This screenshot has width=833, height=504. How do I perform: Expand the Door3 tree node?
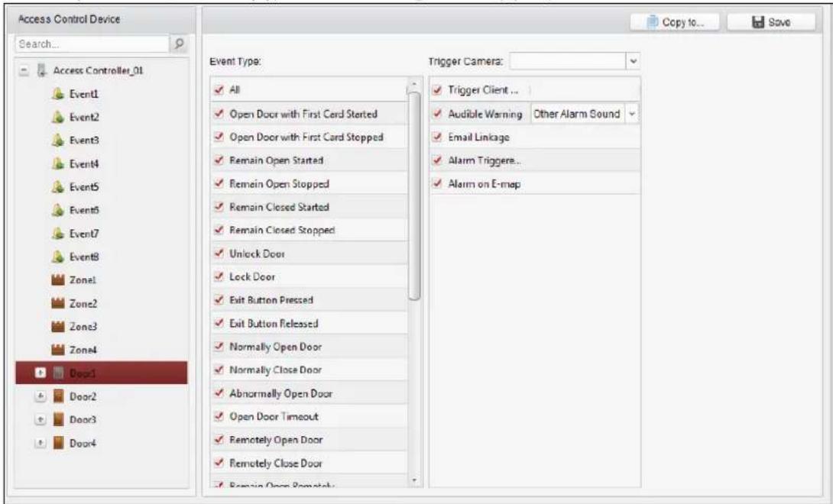[x=41, y=419]
